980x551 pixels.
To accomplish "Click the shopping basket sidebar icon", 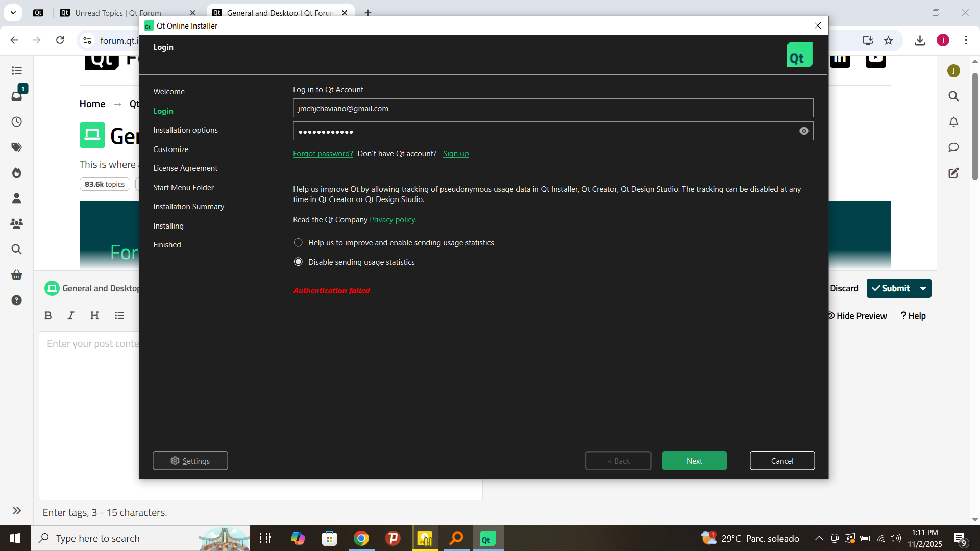I will (x=16, y=275).
